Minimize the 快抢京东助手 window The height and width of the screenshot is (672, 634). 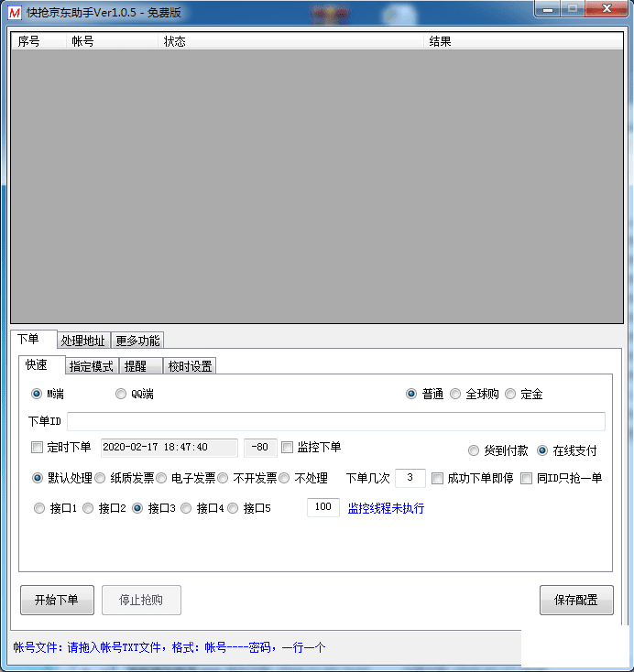click(548, 9)
